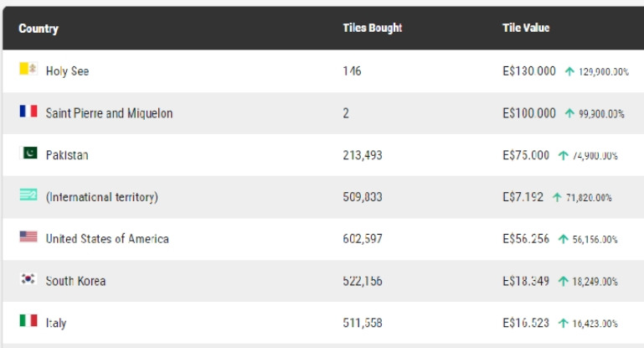Image resolution: width=644 pixels, height=348 pixels.
Task: Open the Holy See country link
Action: click(x=67, y=71)
